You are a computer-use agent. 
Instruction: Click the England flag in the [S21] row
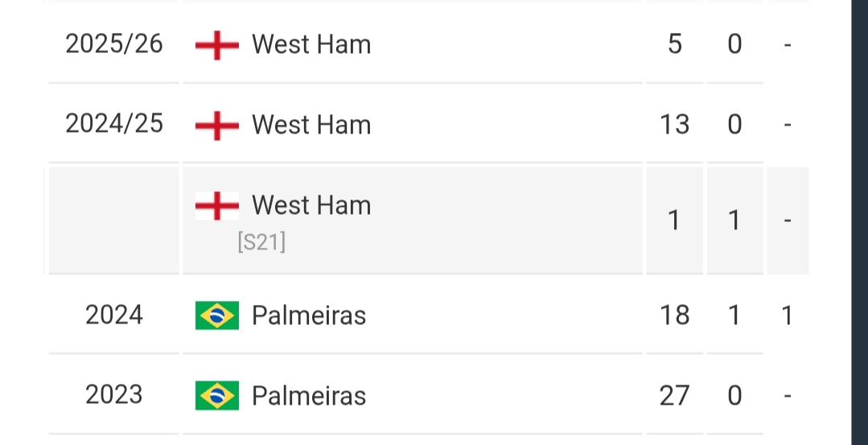[x=216, y=206]
